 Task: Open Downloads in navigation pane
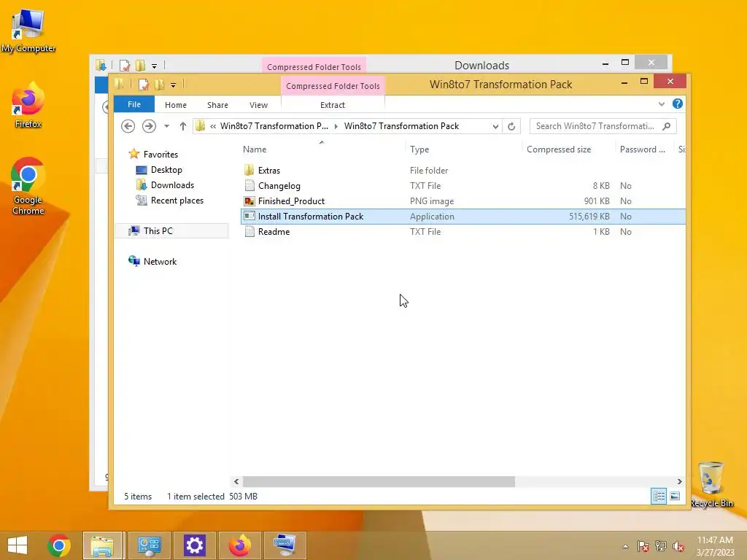click(172, 184)
